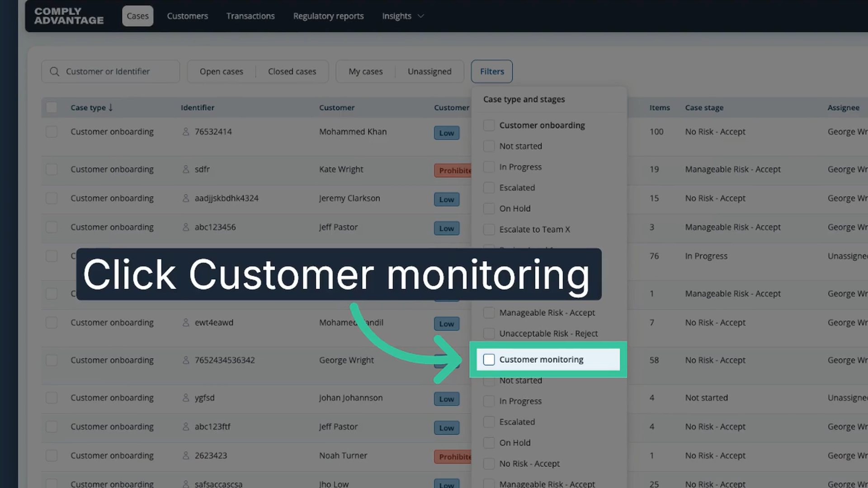Click the Case stage column header
Viewport: 868px width, 488px height.
[x=704, y=108]
